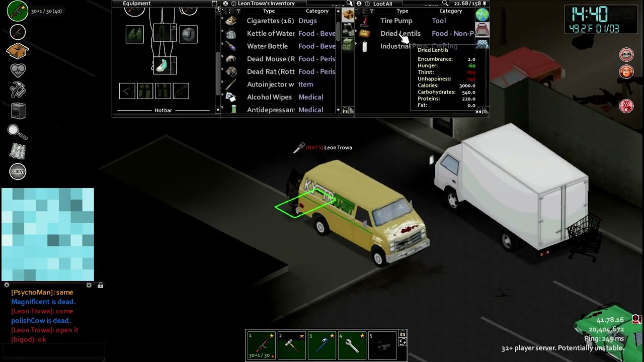Open the inventory cardboard box icon
This screenshot has width=644, height=362.
[18, 51]
